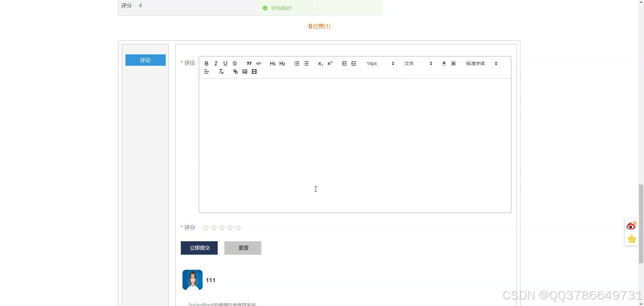Click the page vertical scrollbar thumb
Image resolution: width=644 pixels, height=306 pixels.
641,224
